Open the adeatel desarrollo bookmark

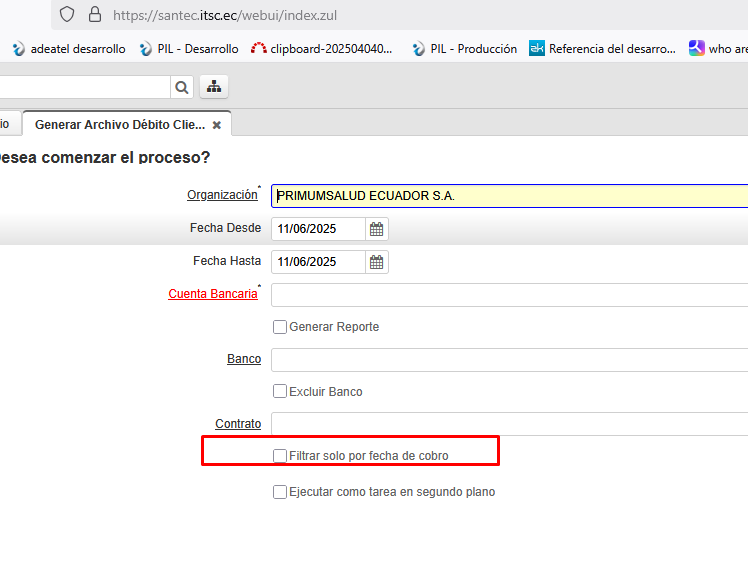pos(69,48)
